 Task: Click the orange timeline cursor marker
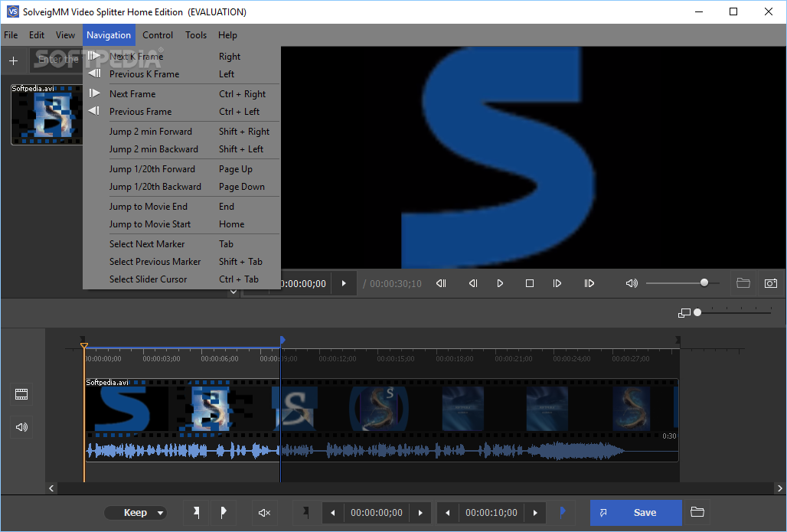tap(84, 346)
